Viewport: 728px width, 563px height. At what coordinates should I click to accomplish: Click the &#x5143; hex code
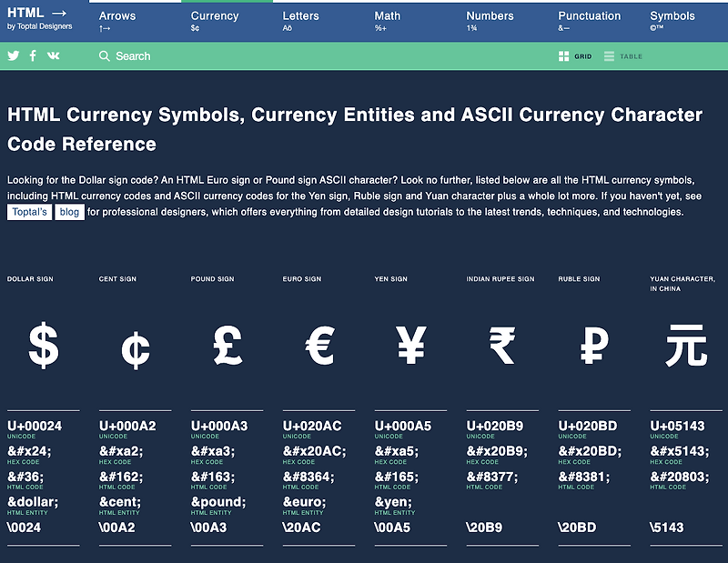tap(680, 451)
